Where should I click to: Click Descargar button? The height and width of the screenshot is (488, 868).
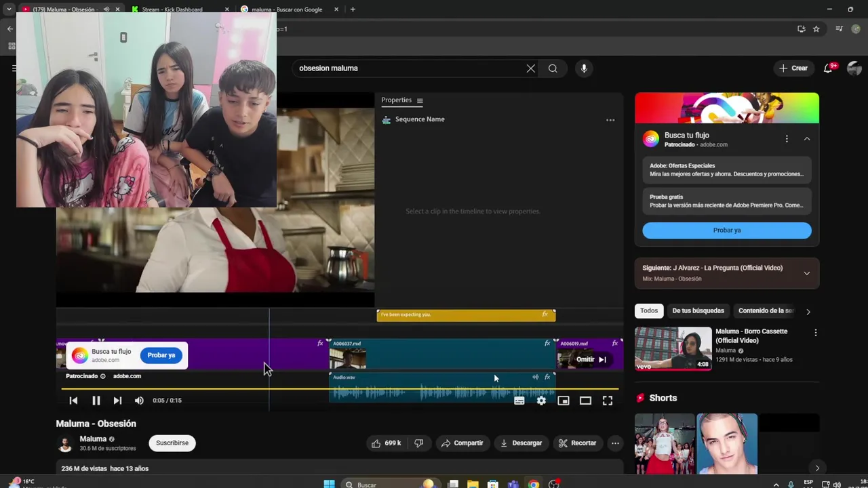click(x=521, y=443)
